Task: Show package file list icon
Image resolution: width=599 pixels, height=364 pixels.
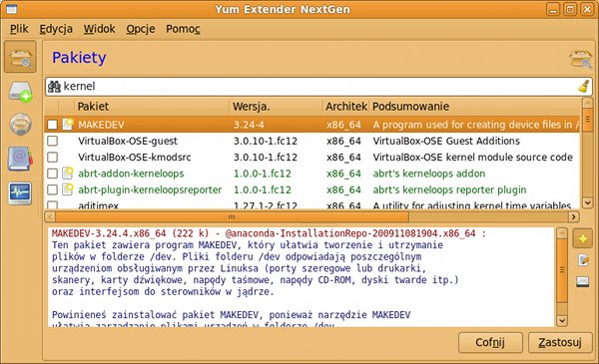Action: coord(583,281)
